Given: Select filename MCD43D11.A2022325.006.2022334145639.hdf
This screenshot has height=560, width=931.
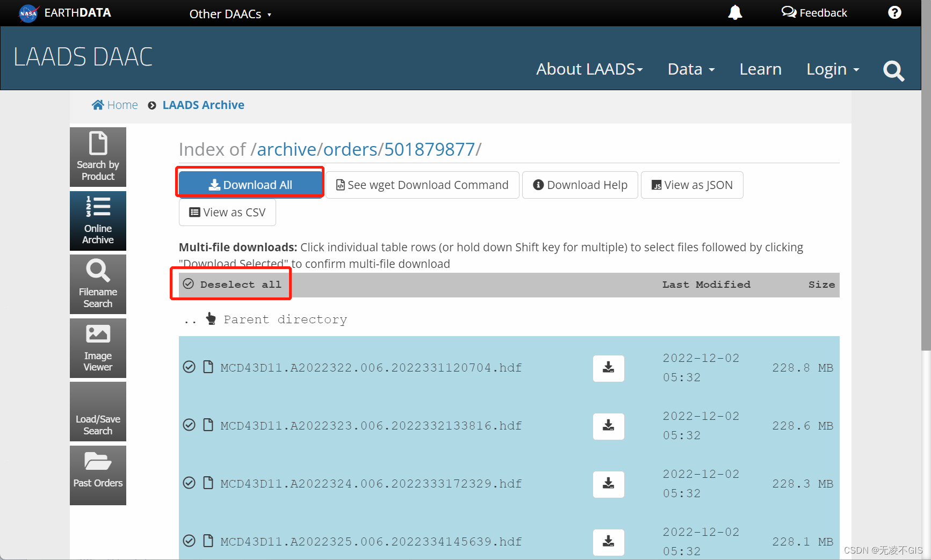Looking at the screenshot, I should tap(371, 542).
